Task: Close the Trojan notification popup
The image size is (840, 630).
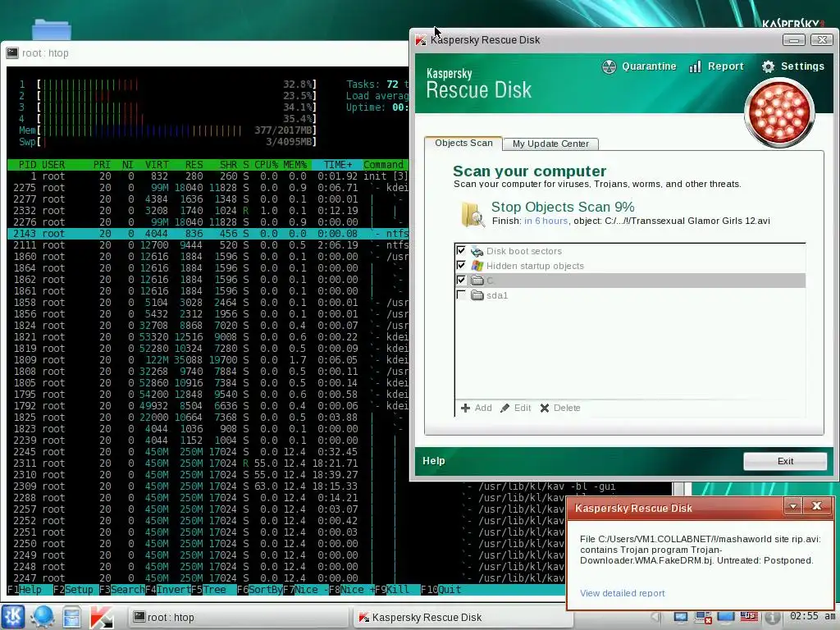Action: (x=816, y=506)
